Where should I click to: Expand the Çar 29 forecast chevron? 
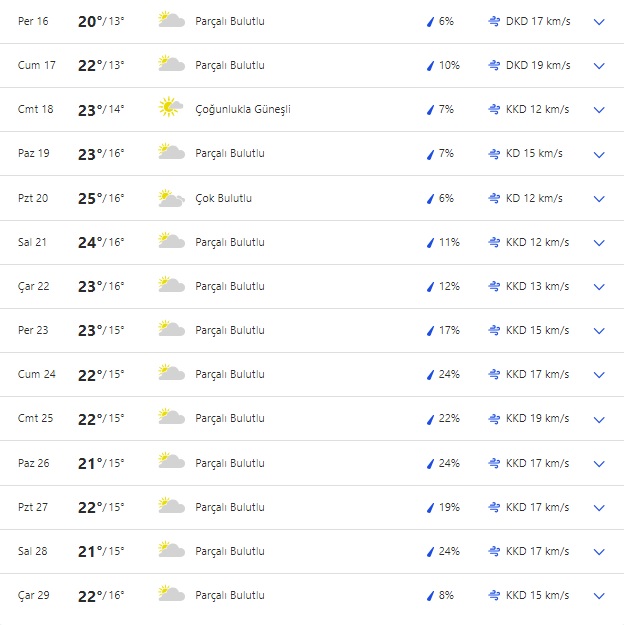(599, 596)
